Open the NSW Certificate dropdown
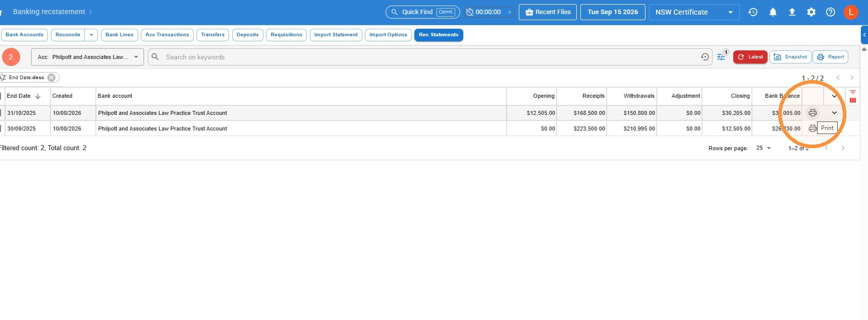868x320 pixels. click(x=694, y=12)
